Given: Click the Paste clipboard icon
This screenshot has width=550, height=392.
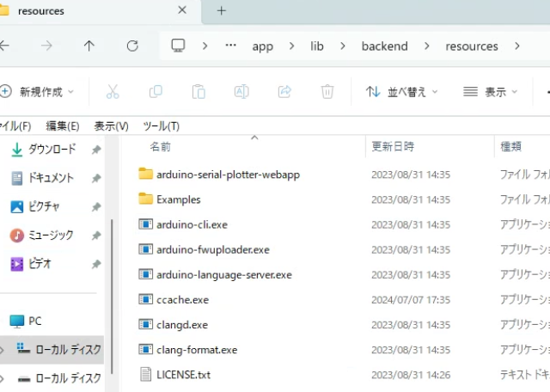Looking at the screenshot, I should 199,92.
